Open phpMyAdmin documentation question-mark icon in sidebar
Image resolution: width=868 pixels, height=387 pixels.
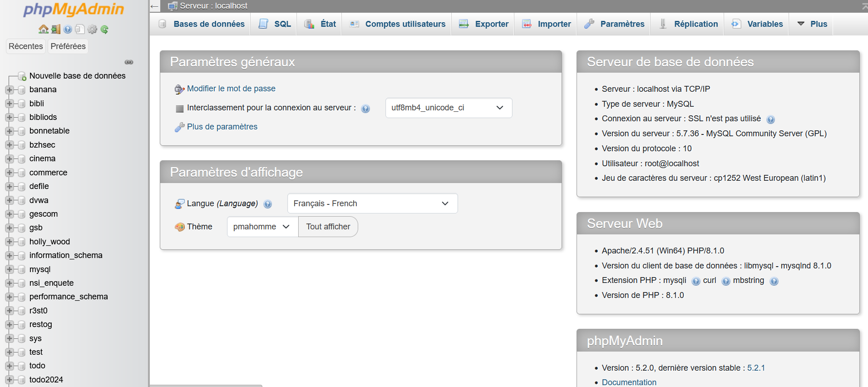point(68,29)
